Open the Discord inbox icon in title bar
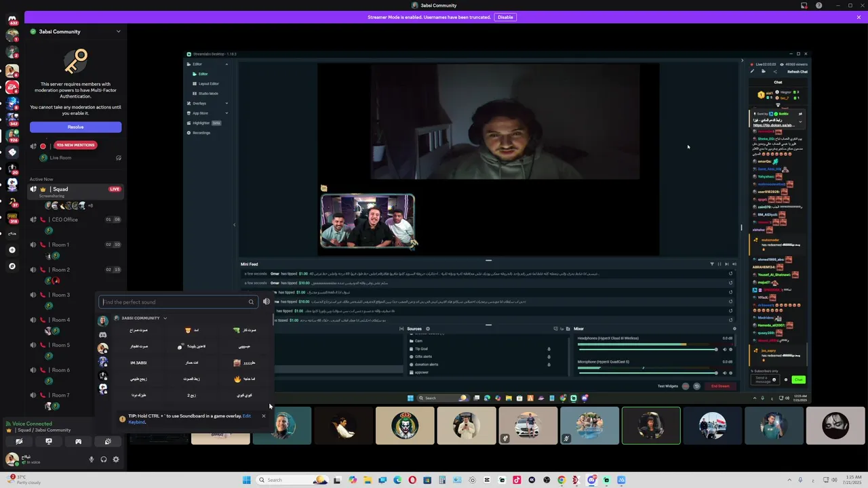 coord(804,5)
